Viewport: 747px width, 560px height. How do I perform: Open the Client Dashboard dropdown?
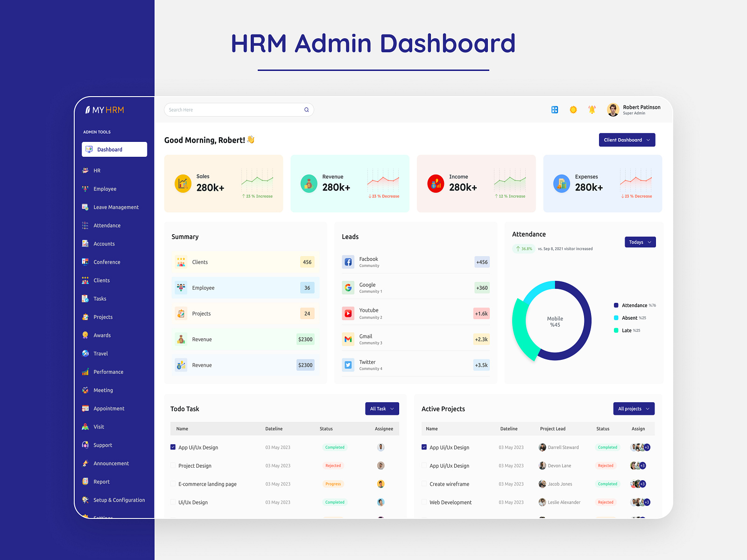coord(627,140)
